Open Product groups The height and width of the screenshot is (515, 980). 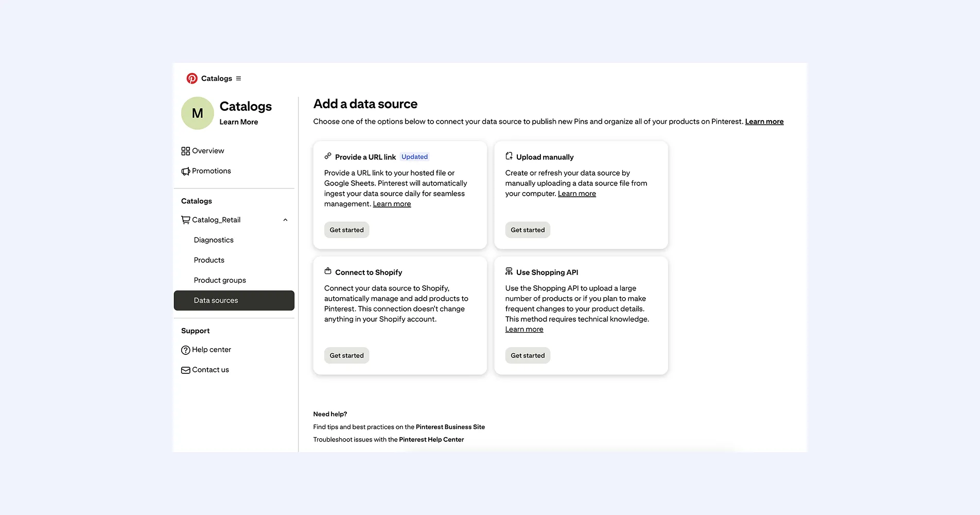[220, 280]
